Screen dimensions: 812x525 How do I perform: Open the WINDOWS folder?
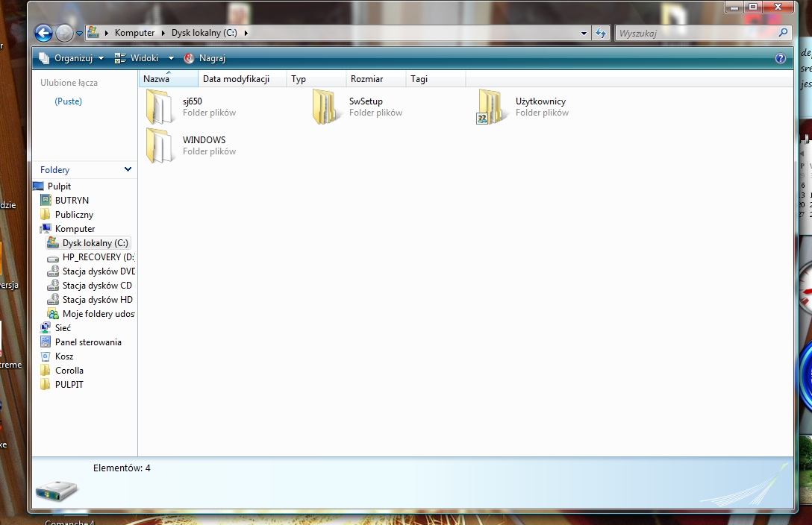(x=204, y=139)
